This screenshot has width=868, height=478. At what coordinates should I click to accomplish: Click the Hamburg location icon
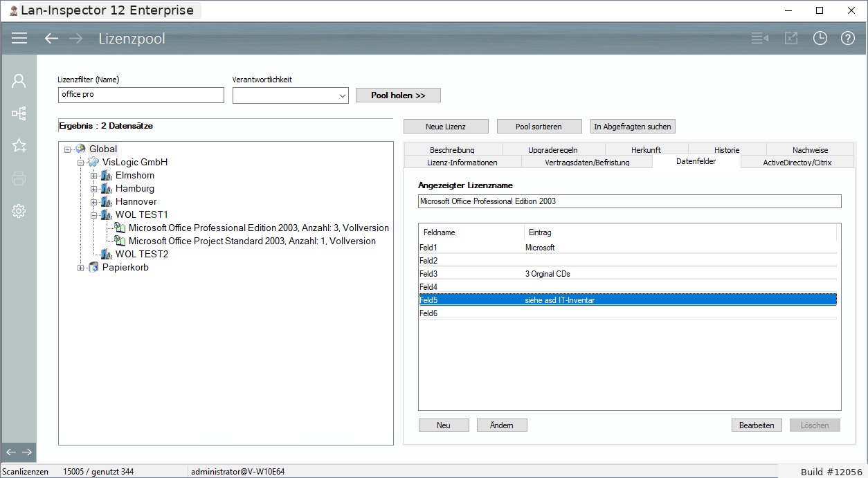click(106, 188)
